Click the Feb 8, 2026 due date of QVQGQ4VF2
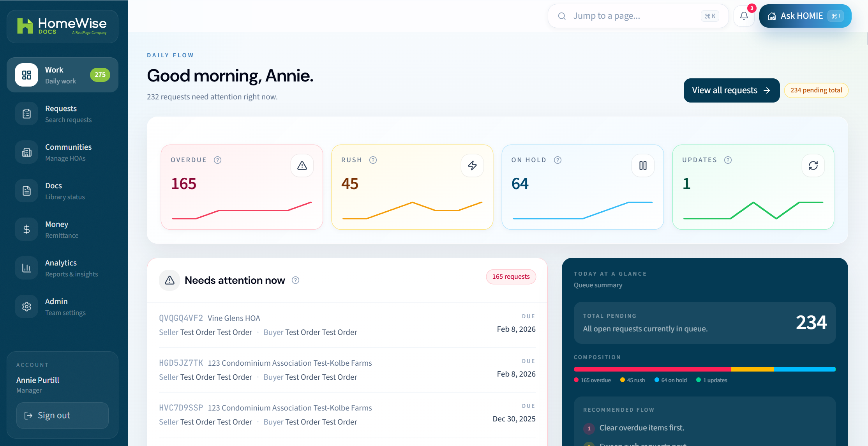 516,329
